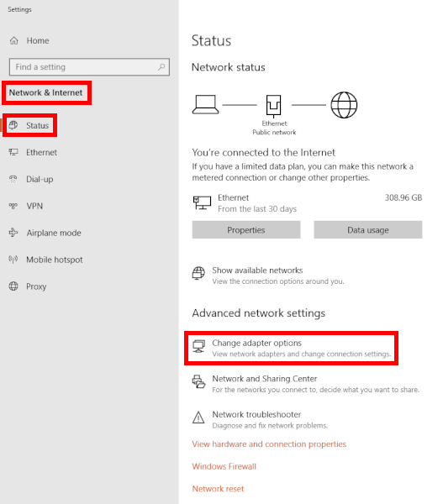Image resolution: width=443 pixels, height=504 pixels.
Task: Open the Data usage button
Action: point(367,230)
